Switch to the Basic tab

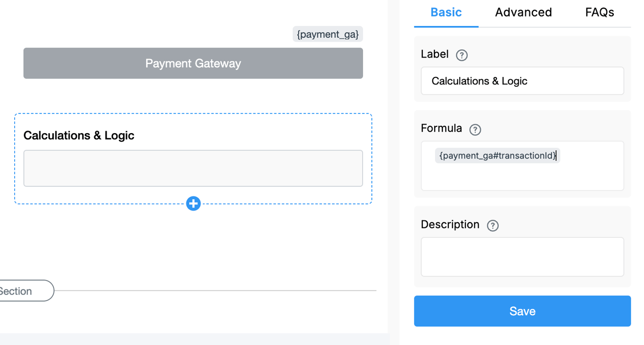[446, 12]
